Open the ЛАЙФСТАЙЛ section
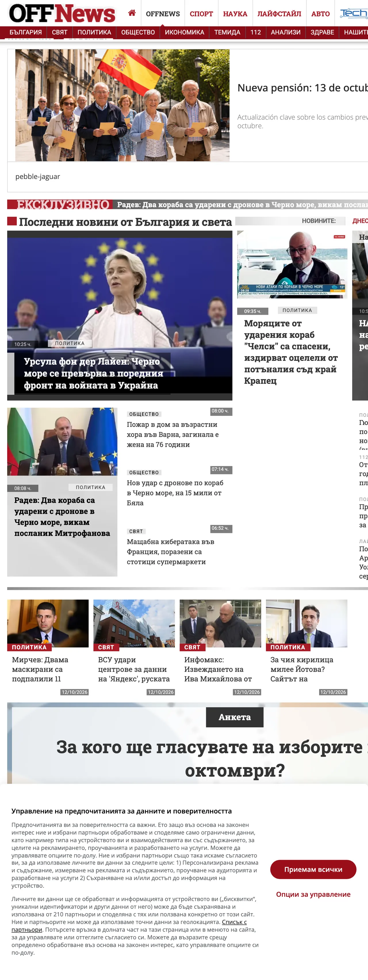 click(x=279, y=14)
